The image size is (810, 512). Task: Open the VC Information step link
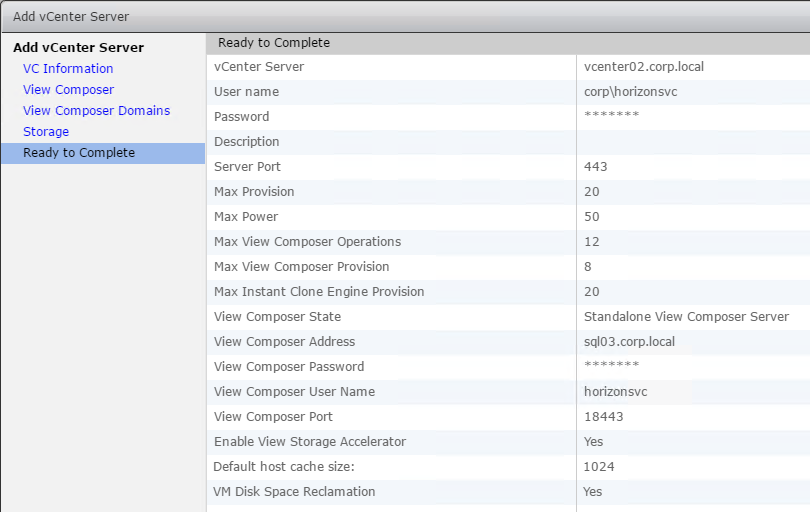pos(68,69)
